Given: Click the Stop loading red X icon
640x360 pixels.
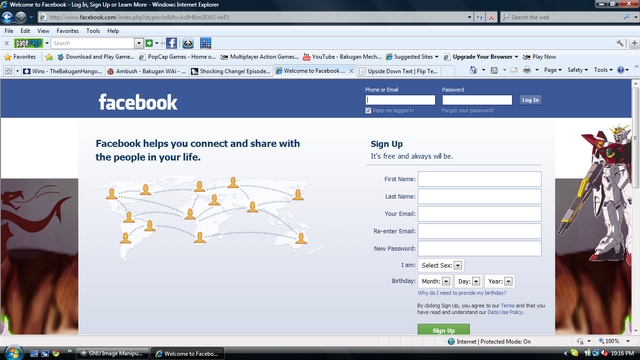Looking at the screenshot, I should point(491,17).
